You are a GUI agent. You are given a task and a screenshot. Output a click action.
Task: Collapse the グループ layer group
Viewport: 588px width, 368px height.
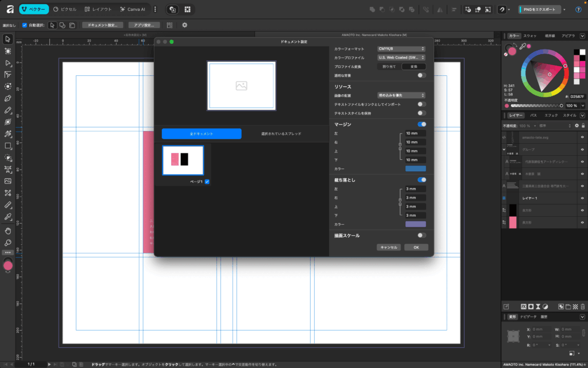pyautogui.click(x=504, y=149)
